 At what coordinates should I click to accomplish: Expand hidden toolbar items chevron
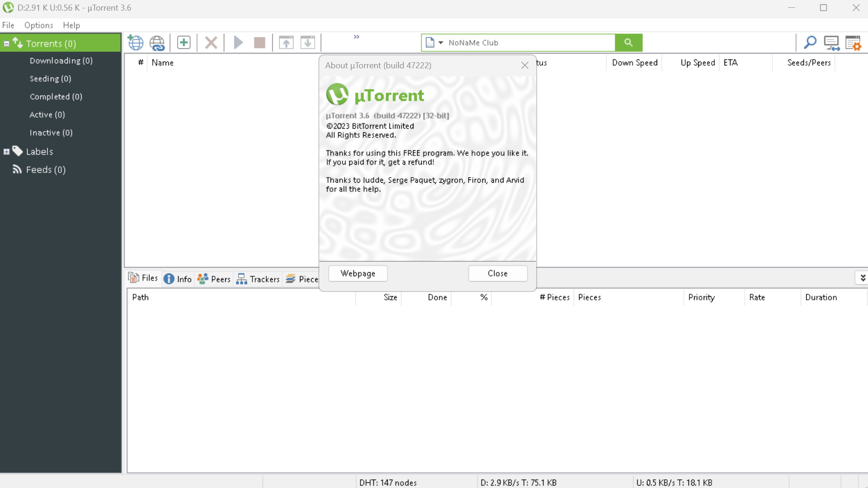[356, 37]
